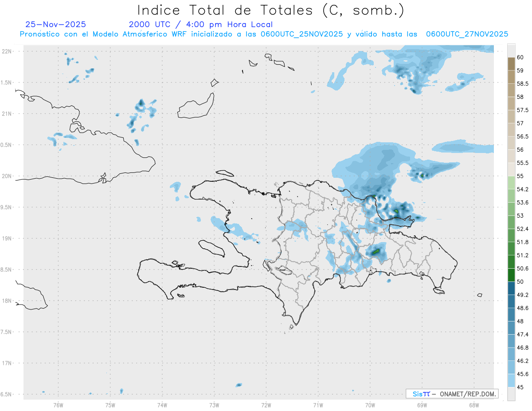The width and height of the screenshot is (532, 411).
Task: Click the "51.8" color bar value
Action: 523,242
